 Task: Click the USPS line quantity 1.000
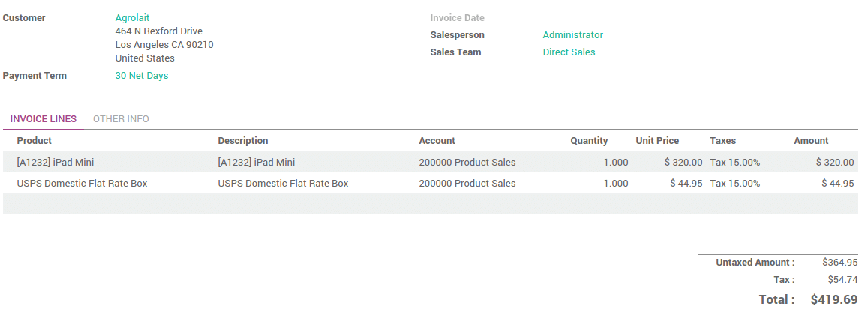[x=616, y=183]
